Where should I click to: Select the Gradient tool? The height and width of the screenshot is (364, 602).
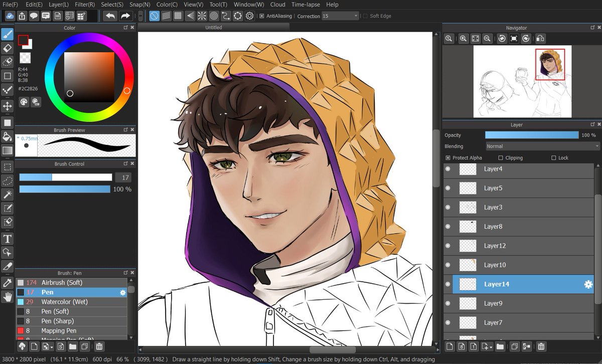[7, 150]
